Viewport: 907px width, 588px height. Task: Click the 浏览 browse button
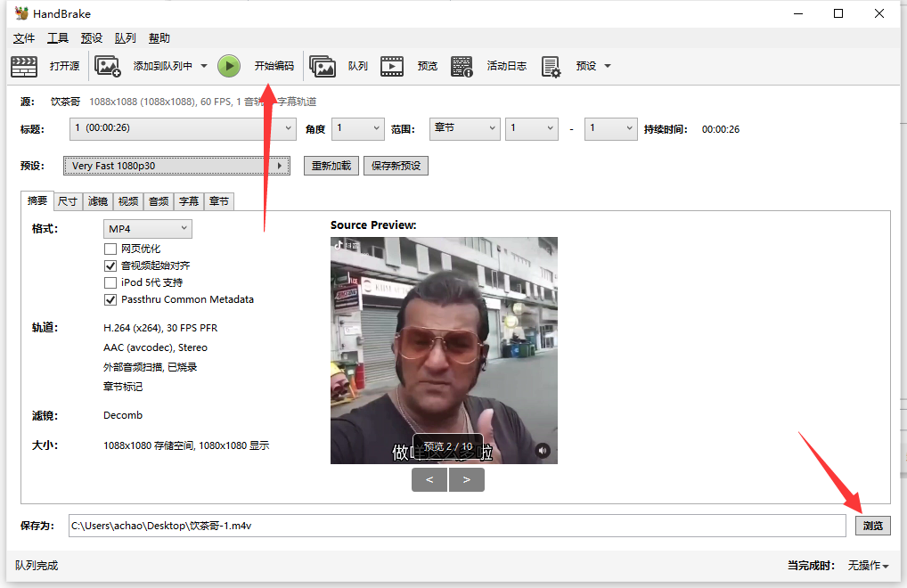872,526
